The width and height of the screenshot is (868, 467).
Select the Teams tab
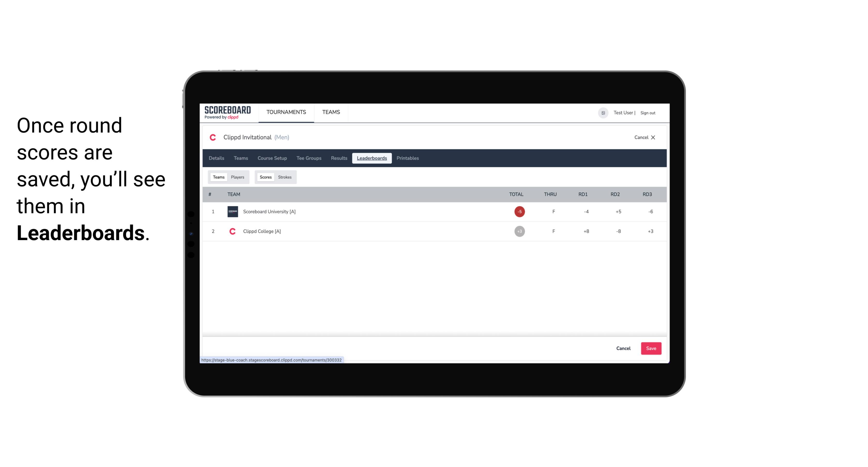[x=218, y=177]
